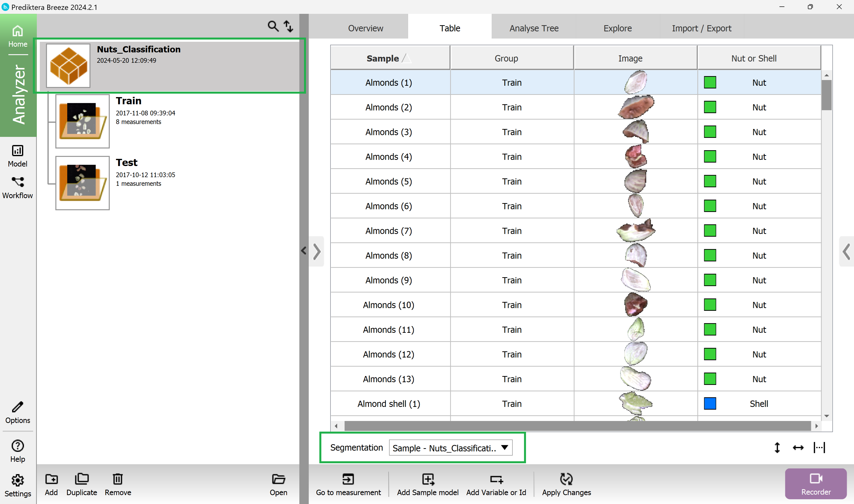This screenshot has height=504, width=854.
Task: Collapse the left project panel arrow
Action: pos(304,251)
